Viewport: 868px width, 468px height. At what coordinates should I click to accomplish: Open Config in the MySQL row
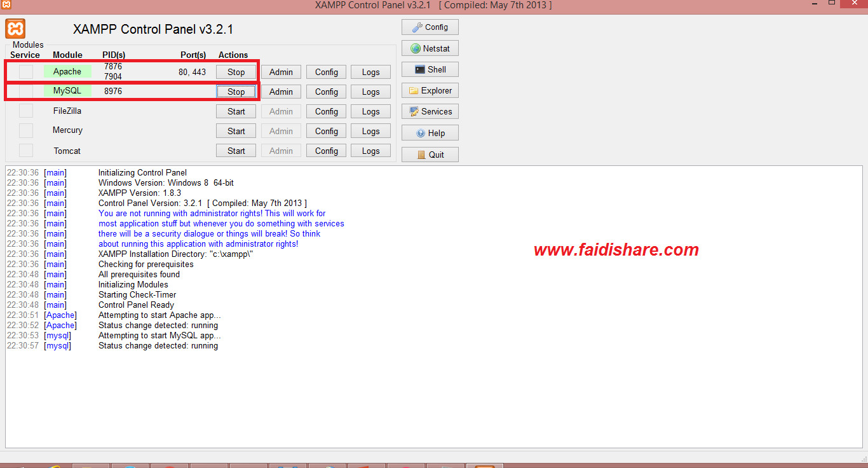(x=327, y=92)
